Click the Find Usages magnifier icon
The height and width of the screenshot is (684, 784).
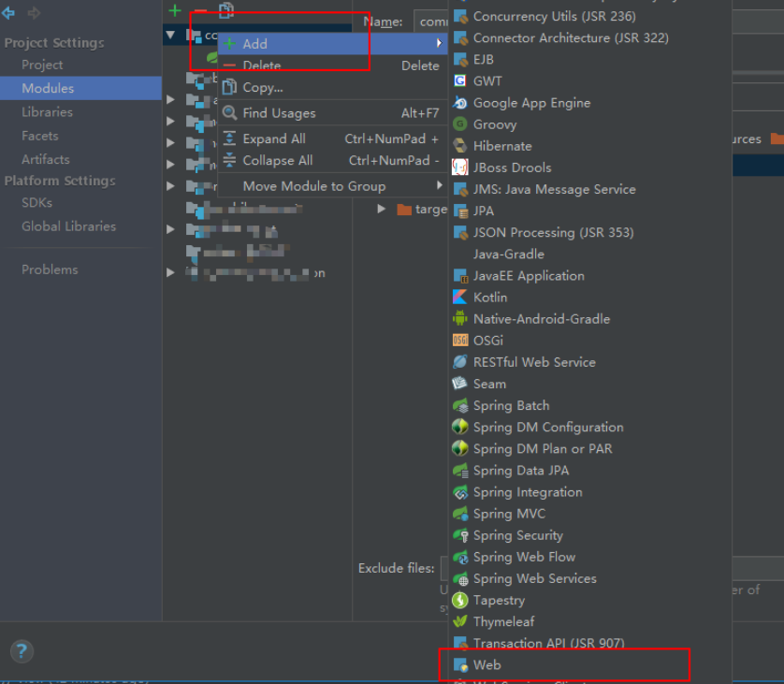(x=229, y=112)
